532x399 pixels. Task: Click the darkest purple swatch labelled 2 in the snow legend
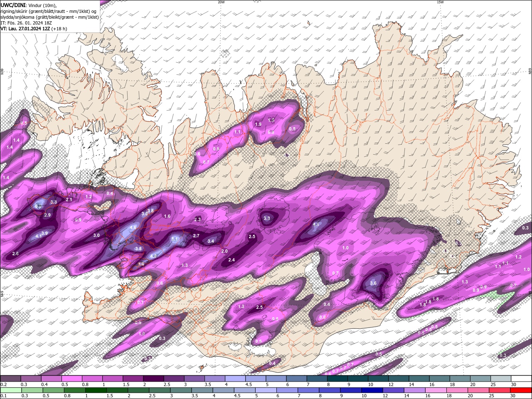(x=153, y=379)
